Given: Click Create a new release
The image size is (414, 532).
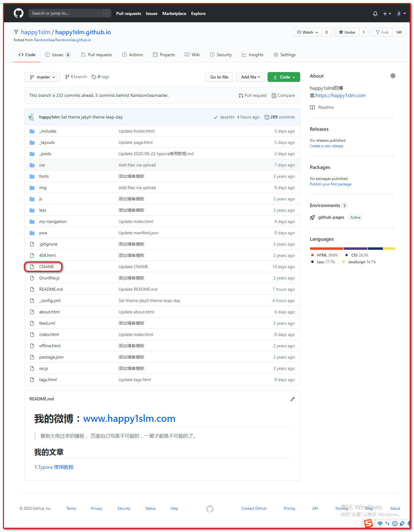Looking at the screenshot, I should pyautogui.click(x=326, y=146).
